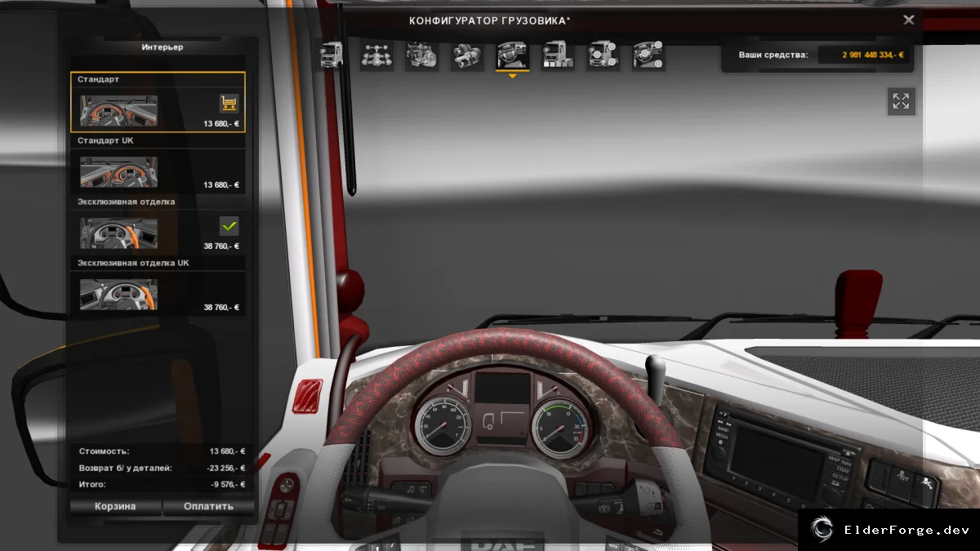Open the Корзина cart button
The image size is (980, 551).
pyautogui.click(x=115, y=506)
